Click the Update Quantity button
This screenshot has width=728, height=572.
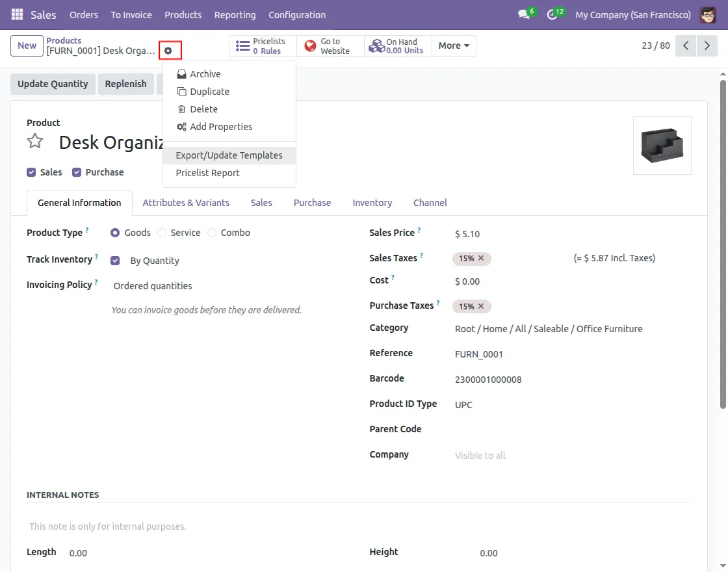point(53,84)
